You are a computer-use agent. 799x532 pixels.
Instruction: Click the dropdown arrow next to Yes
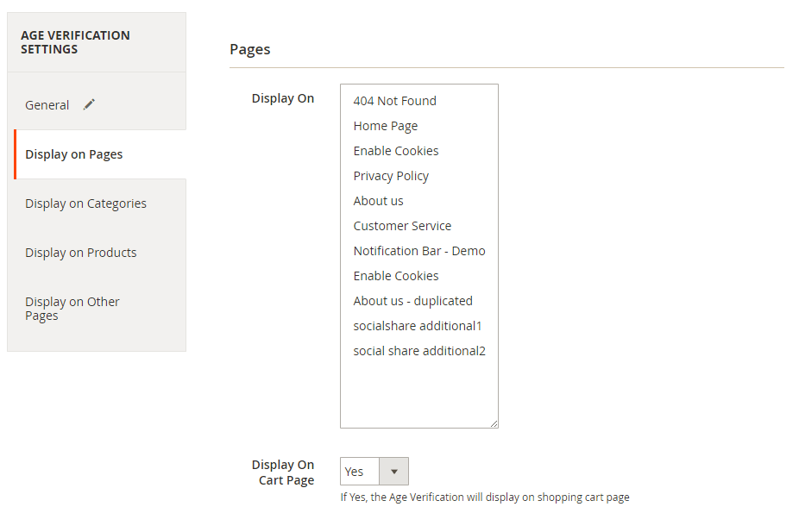pos(394,472)
